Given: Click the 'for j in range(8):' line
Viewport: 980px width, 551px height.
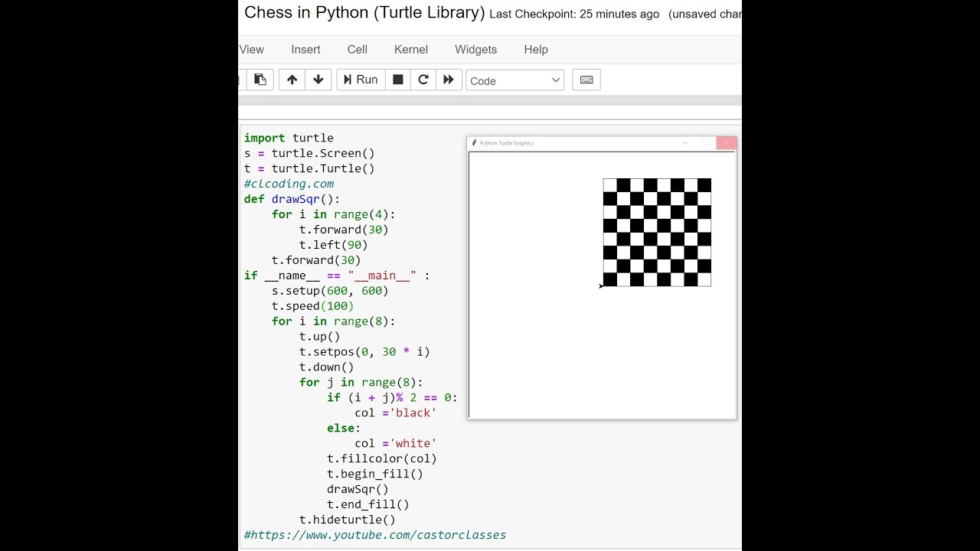Looking at the screenshot, I should 361,383.
